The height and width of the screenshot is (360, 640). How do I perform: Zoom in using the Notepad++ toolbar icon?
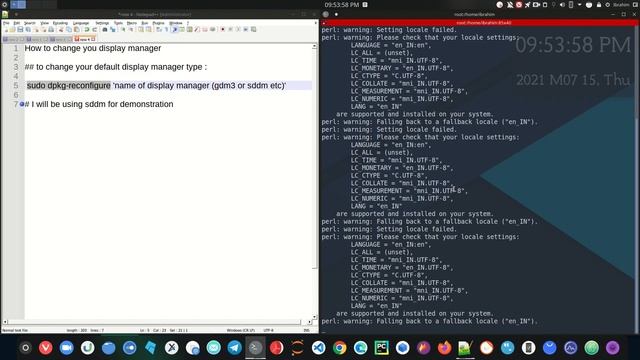(x=123, y=29)
